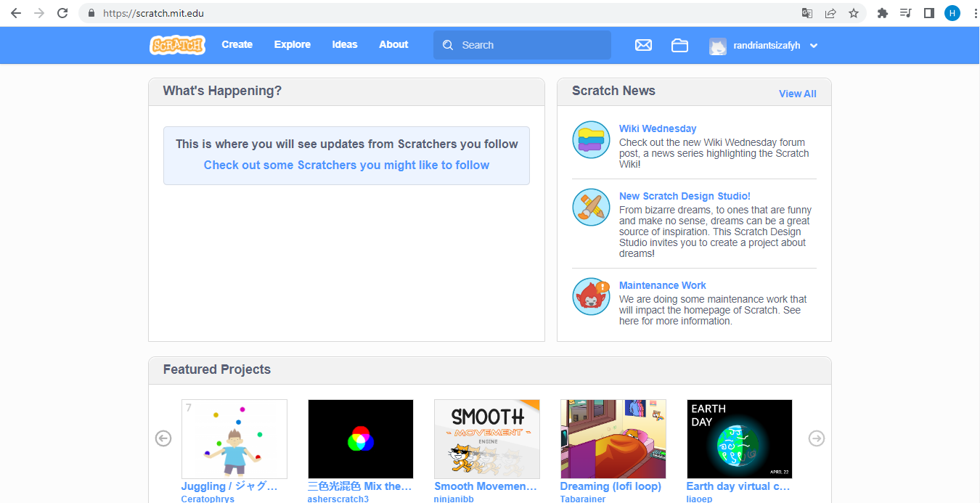
Task: Open the Explore menu item
Action: point(293,44)
